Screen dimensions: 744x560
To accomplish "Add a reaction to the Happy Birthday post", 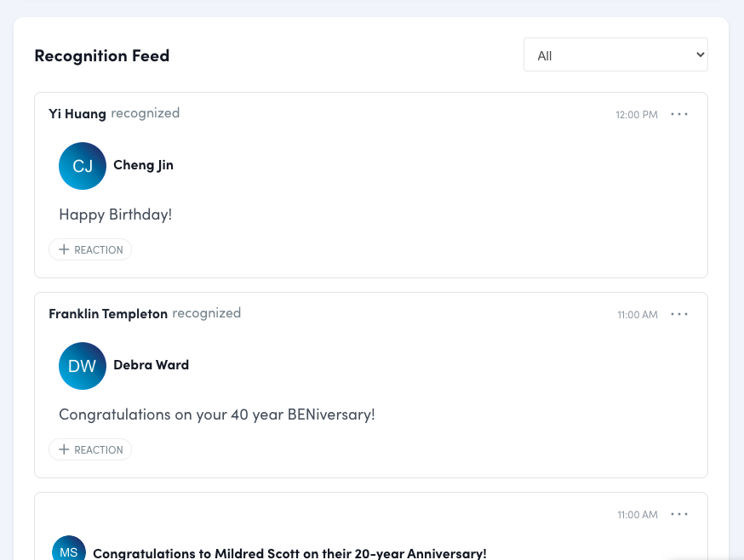I will pyautogui.click(x=90, y=249).
